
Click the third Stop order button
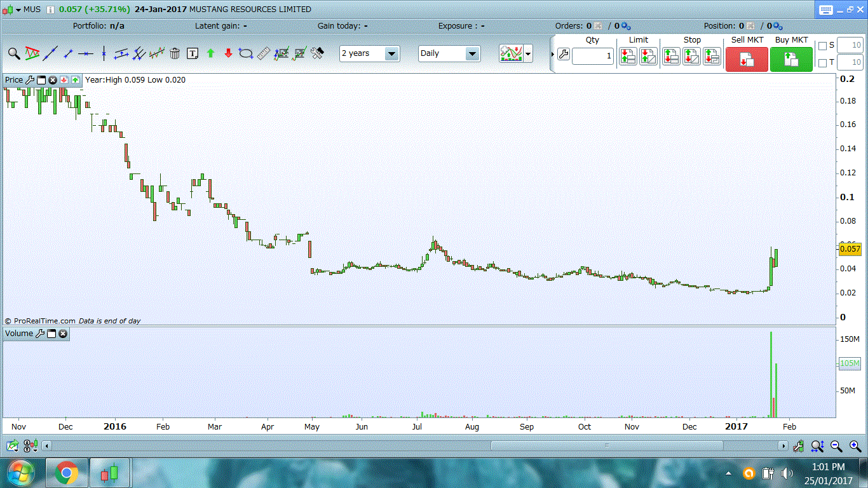(712, 56)
